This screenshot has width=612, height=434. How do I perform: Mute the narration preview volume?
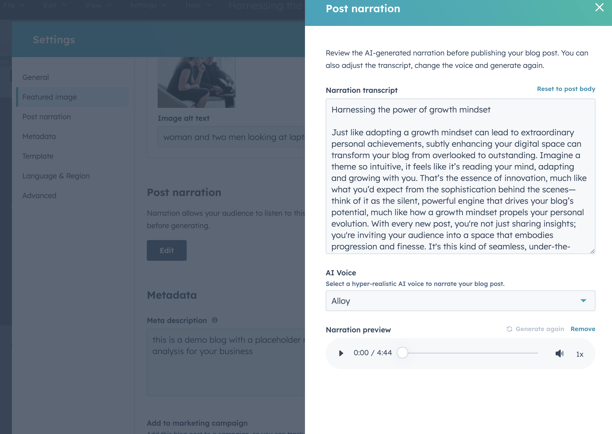pyautogui.click(x=559, y=353)
